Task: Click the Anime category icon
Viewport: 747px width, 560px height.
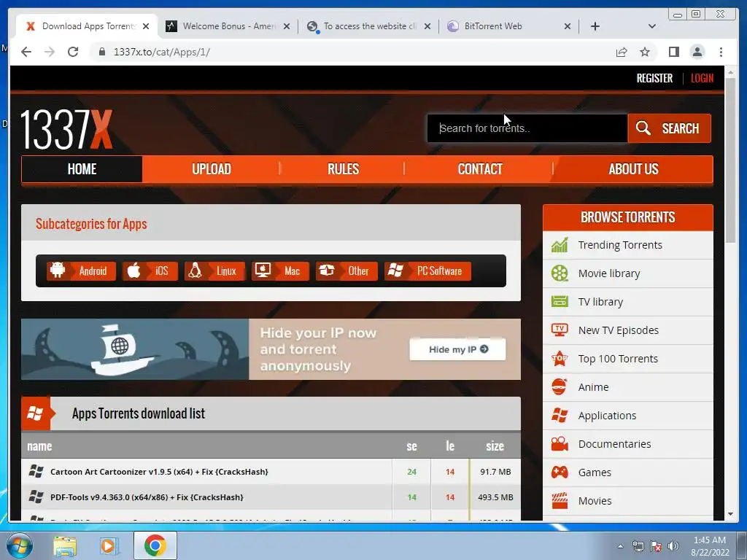Action: point(560,386)
